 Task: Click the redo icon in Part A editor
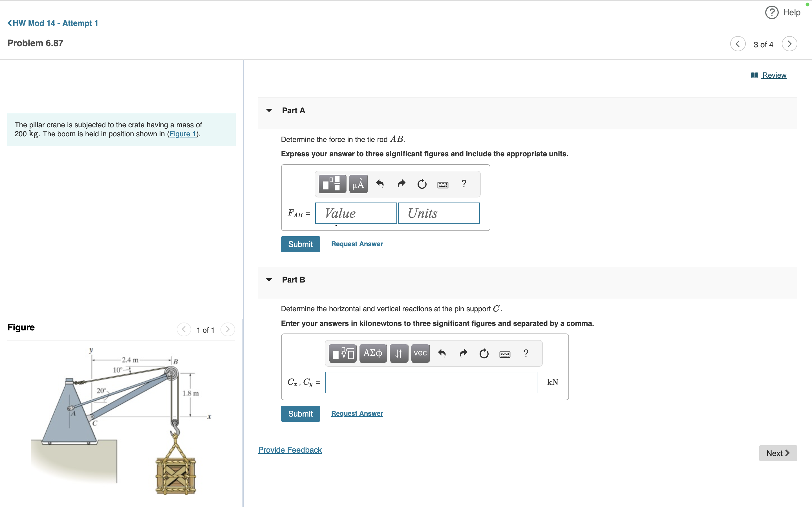point(401,184)
